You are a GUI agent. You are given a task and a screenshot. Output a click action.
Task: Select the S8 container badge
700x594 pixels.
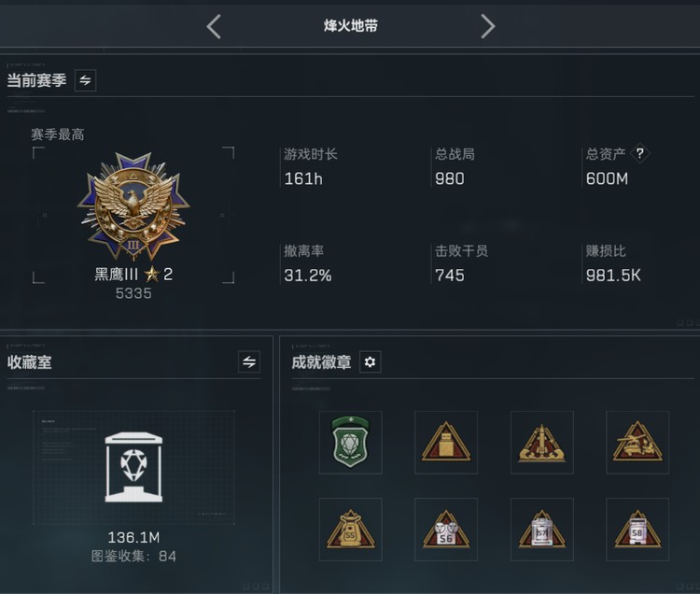coord(637,530)
